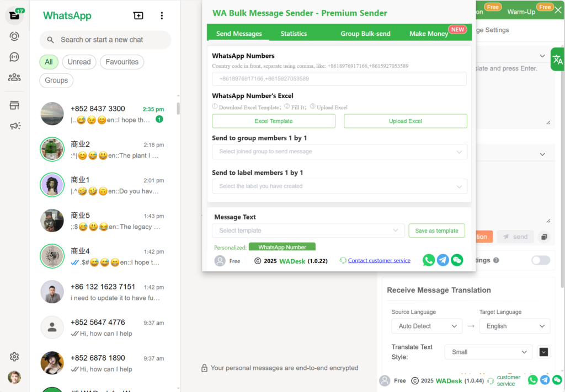Click the black square next to Small dropdown
Viewport: 565px width, 392px height.
pyautogui.click(x=543, y=352)
